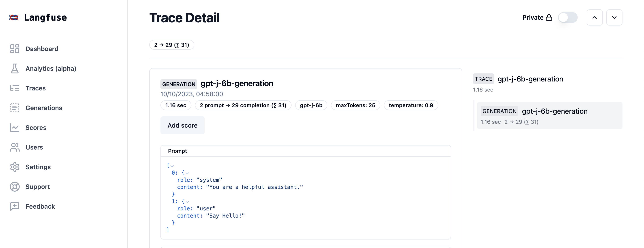Enable the Private visibility toggle
The width and height of the screenshot is (644, 248).
(x=568, y=17)
